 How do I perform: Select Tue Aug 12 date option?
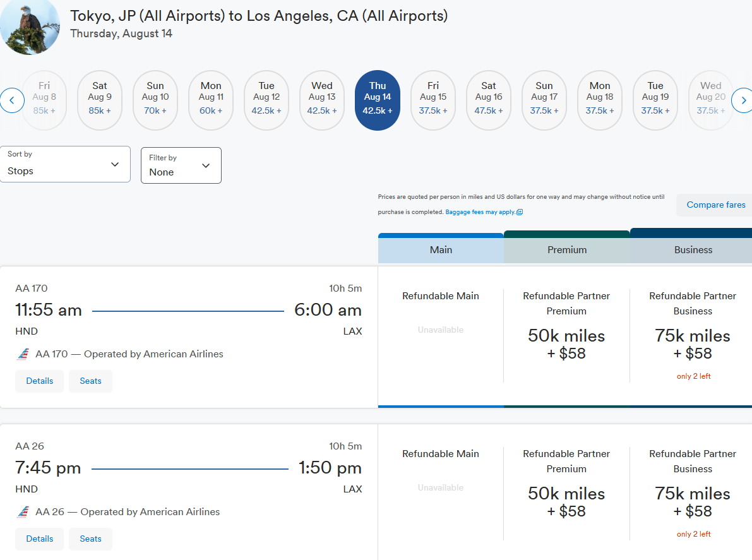266,100
